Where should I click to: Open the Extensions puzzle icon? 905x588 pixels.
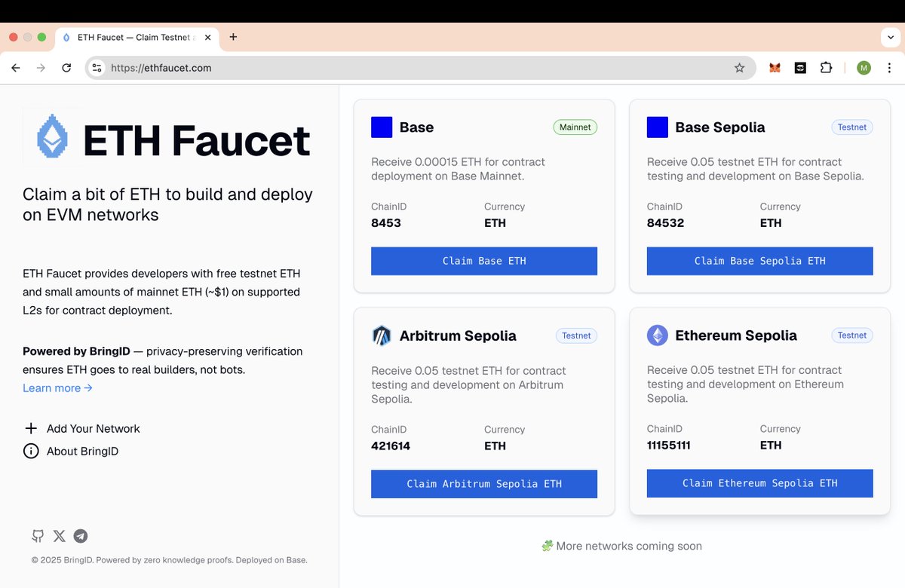coord(826,68)
